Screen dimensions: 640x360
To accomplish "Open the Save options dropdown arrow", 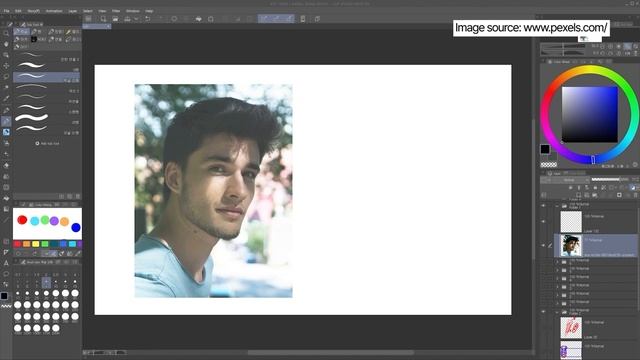I will tap(136, 19).
